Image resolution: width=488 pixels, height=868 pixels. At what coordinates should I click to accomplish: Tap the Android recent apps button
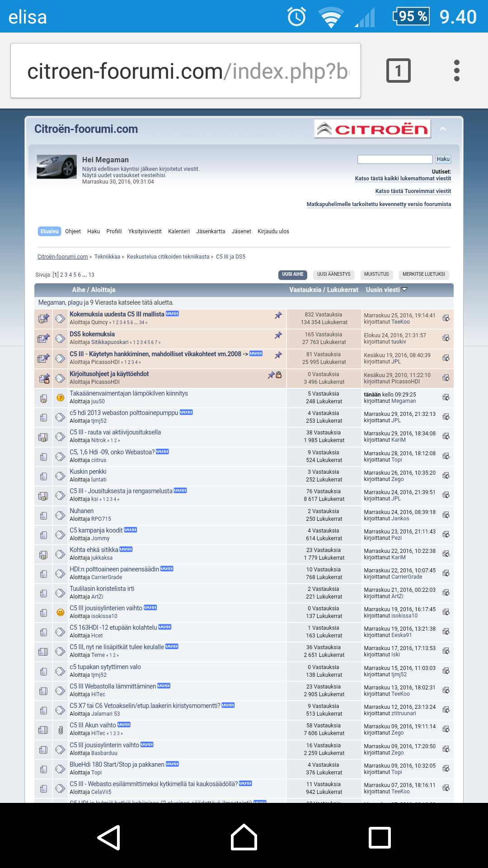(380, 838)
